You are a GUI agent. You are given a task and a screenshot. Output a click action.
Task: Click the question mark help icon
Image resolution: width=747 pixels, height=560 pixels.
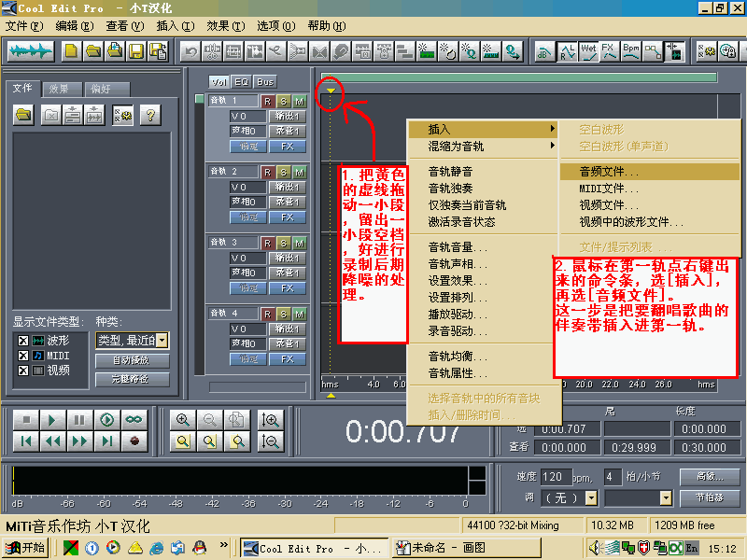click(150, 115)
